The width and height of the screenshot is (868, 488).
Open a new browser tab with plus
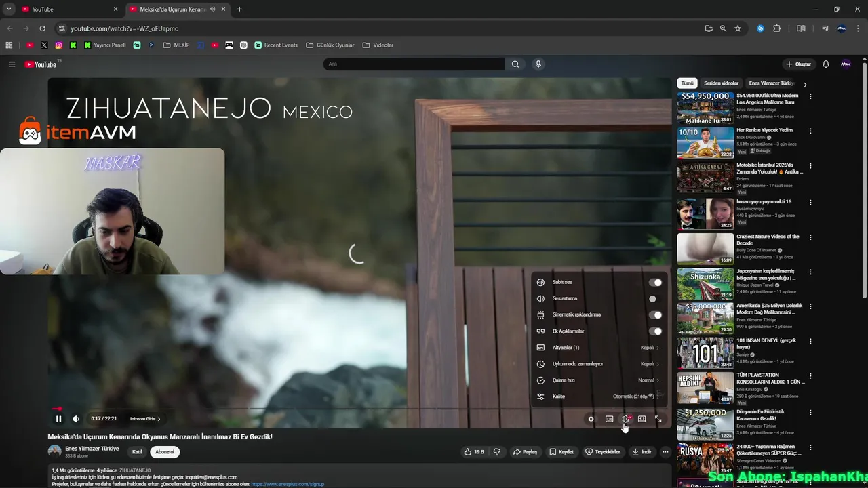(239, 9)
